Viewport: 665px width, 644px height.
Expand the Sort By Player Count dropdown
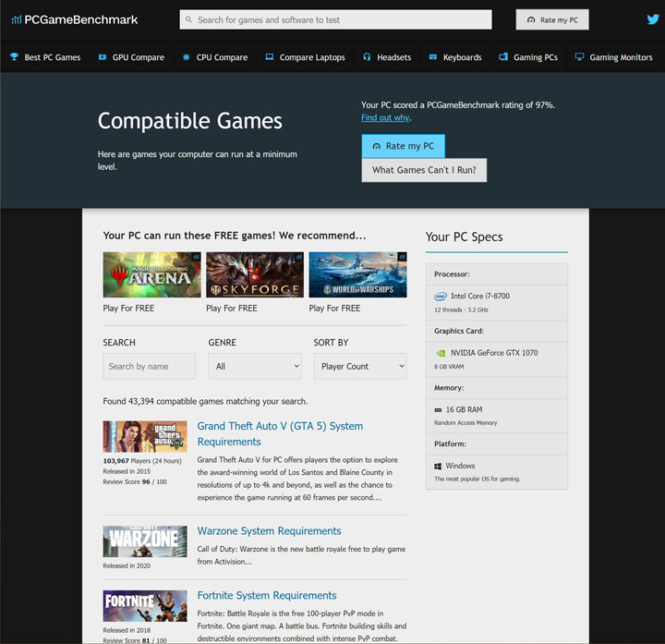[360, 366]
